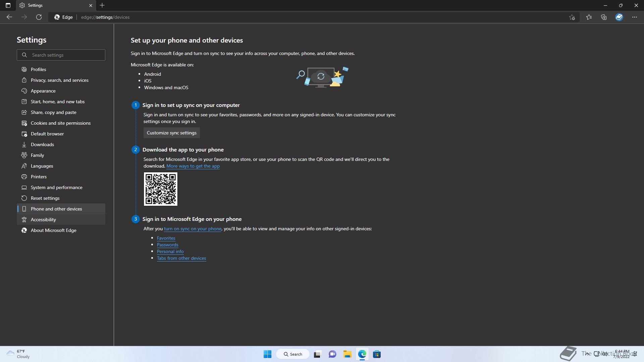Open the Favorites star icon
The width and height of the screenshot is (644, 362).
point(589,17)
